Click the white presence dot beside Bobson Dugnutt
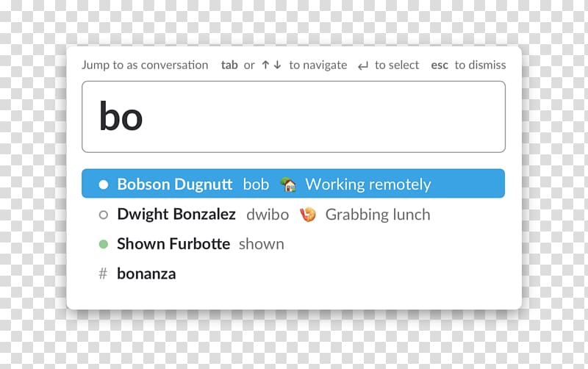This screenshot has width=588, height=369. click(104, 184)
